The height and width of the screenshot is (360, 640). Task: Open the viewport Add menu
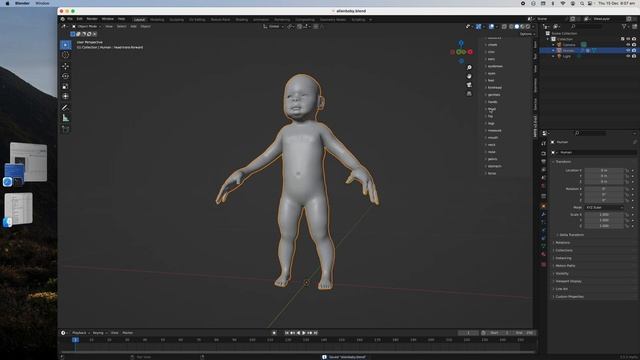pyautogui.click(x=133, y=27)
